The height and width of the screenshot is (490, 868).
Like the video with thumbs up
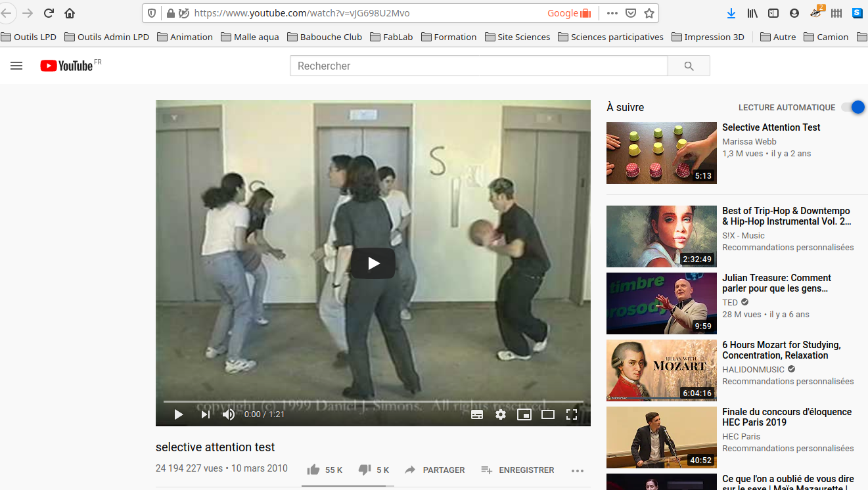pyautogui.click(x=313, y=470)
